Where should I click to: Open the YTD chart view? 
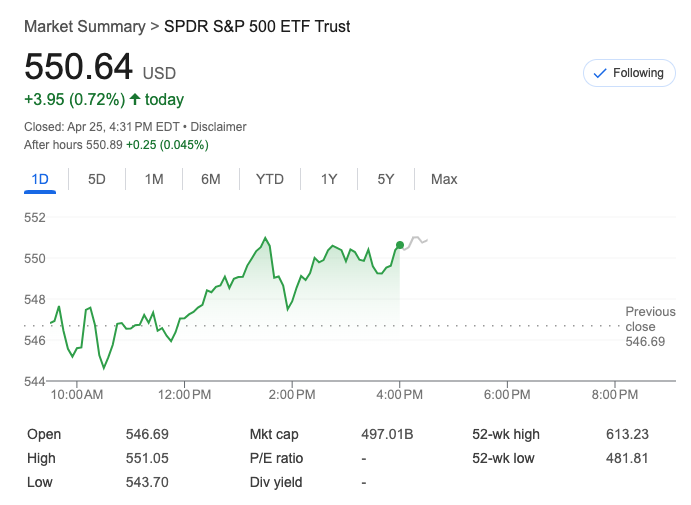[x=270, y=179]
